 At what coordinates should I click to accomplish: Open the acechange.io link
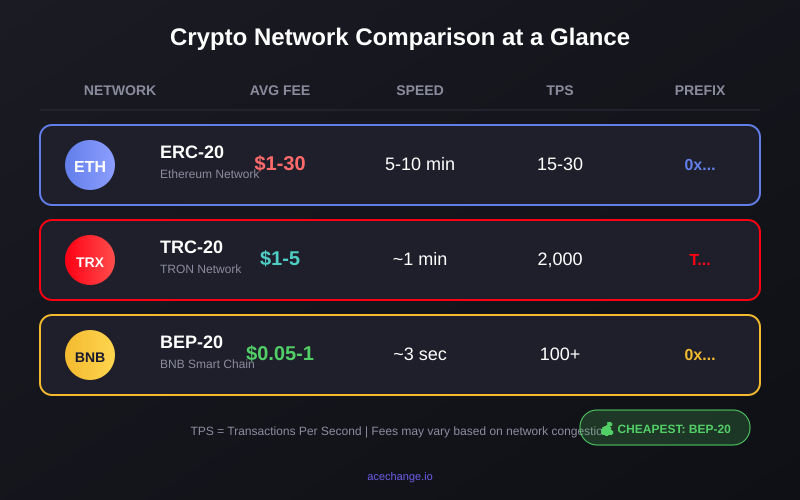click(400, 476)
